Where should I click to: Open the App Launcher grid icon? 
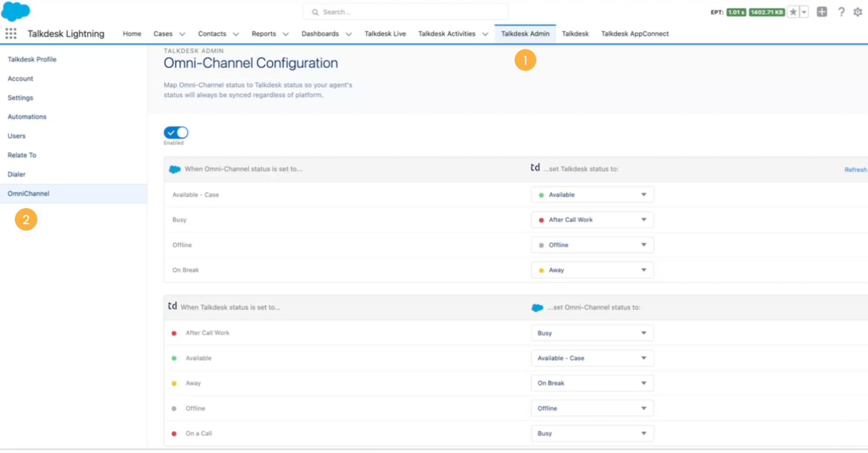pyautogui.click(x=11, y=33)
